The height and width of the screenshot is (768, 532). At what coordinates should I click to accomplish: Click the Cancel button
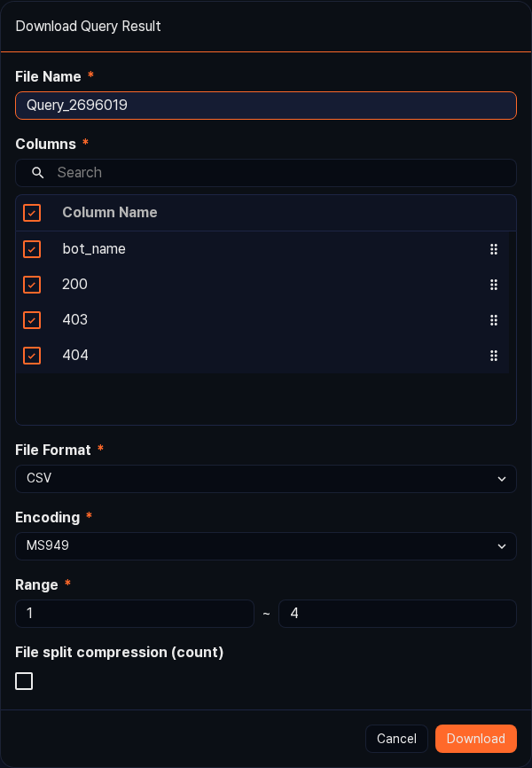[x=396, y=739]
